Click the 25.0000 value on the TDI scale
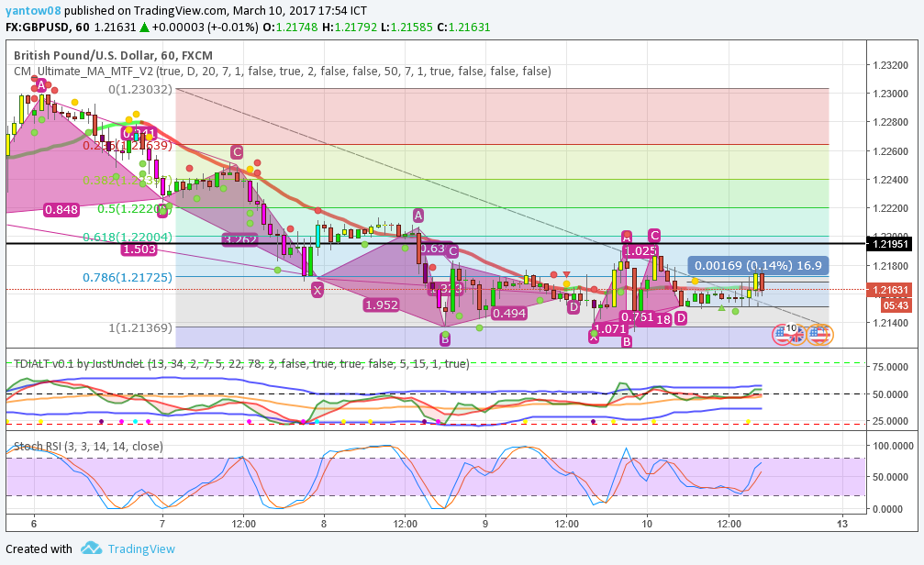 [890, 421]
